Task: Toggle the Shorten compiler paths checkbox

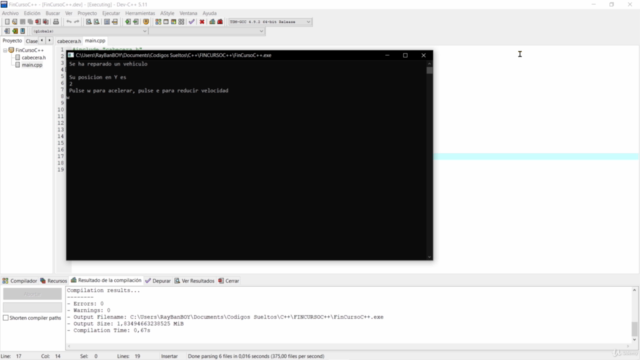Action: coord(6,318)
